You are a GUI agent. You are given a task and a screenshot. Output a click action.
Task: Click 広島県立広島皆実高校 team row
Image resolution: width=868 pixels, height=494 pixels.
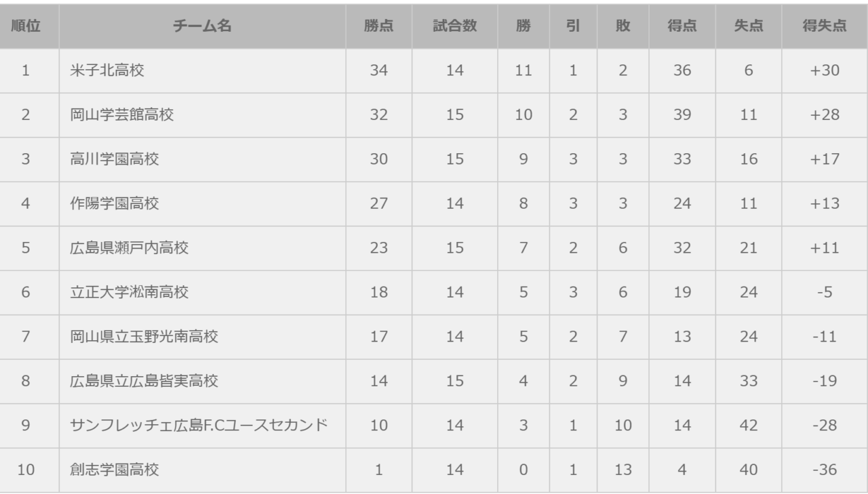144,382
